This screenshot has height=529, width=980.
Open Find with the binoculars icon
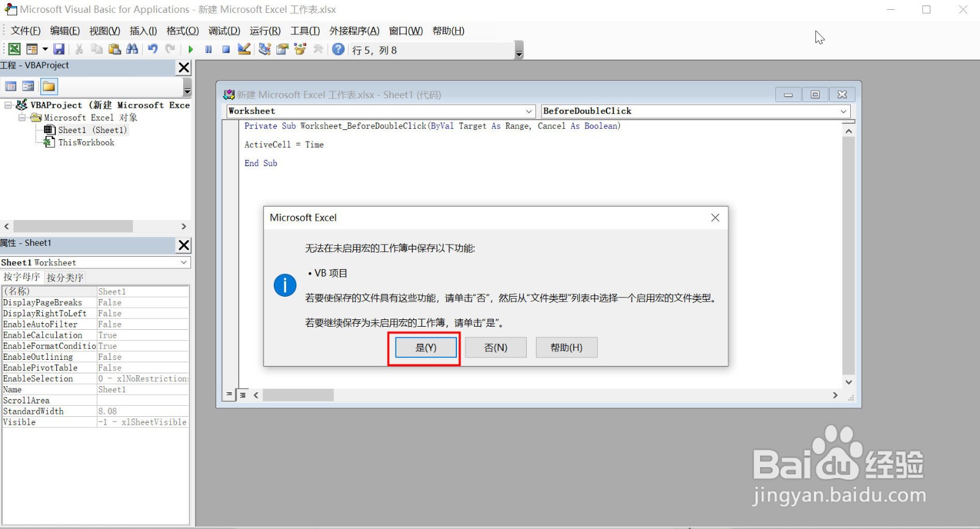click(132, 49)
